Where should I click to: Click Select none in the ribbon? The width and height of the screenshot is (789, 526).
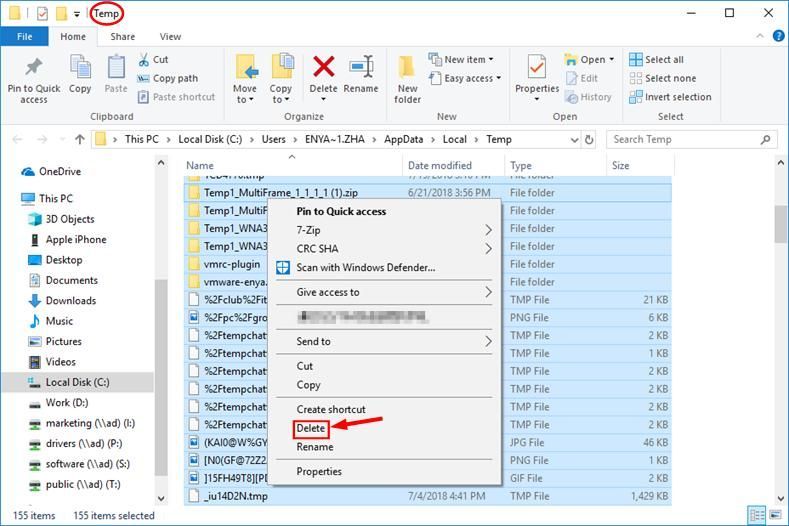tap(663, 79)
